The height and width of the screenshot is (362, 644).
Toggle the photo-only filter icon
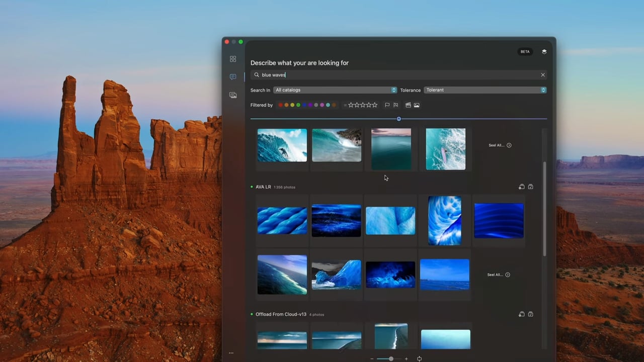point(417,105)
